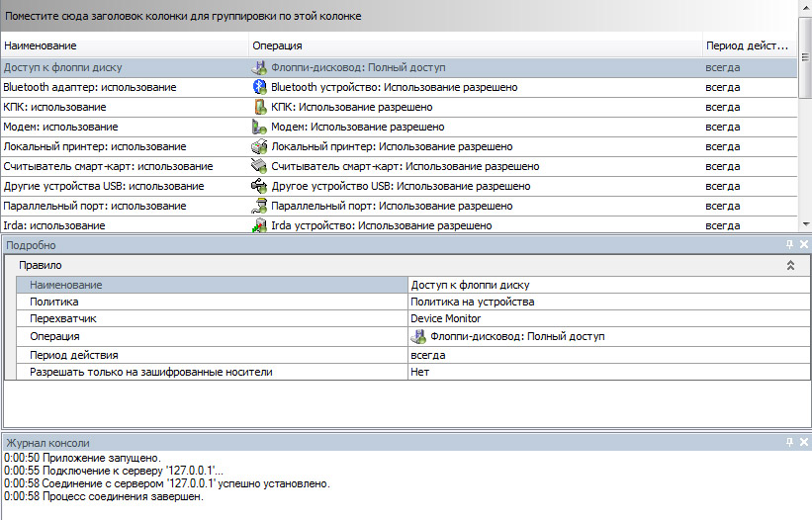Click the Локальный принтер printer icon

click(x=260, y=146)
